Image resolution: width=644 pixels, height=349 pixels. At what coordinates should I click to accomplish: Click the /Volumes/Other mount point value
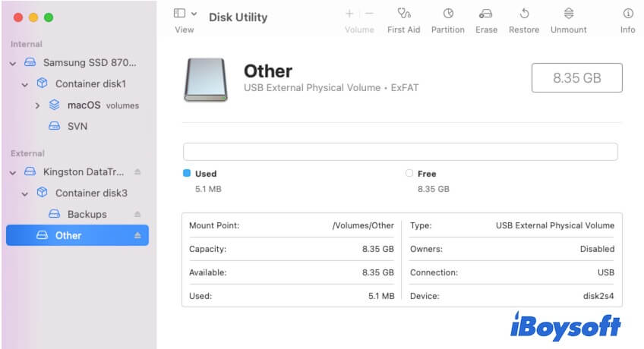[x=363, y=225]
